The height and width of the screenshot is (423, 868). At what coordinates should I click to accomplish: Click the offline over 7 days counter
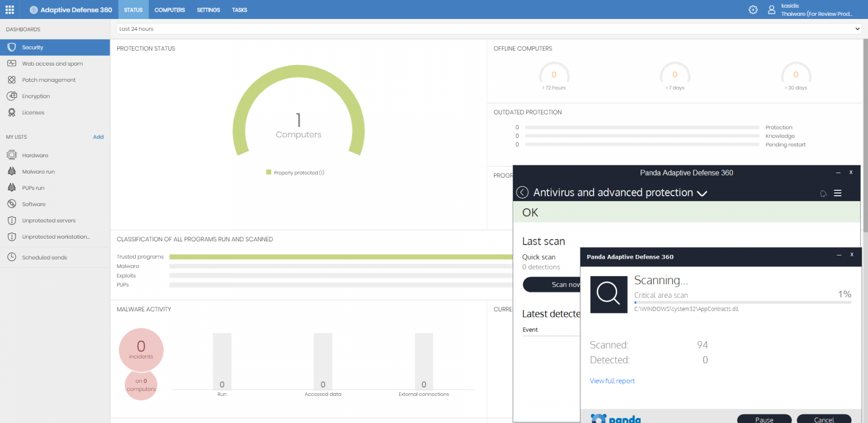pos(675,76)
